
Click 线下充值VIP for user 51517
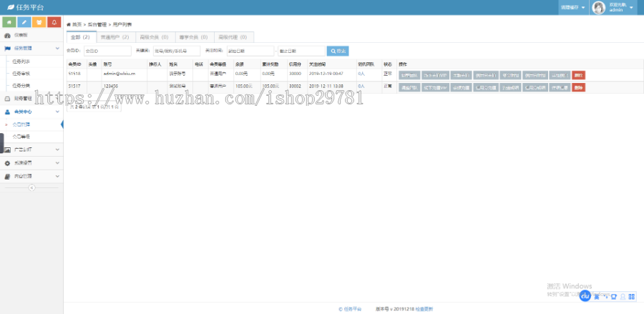[435, 87]
